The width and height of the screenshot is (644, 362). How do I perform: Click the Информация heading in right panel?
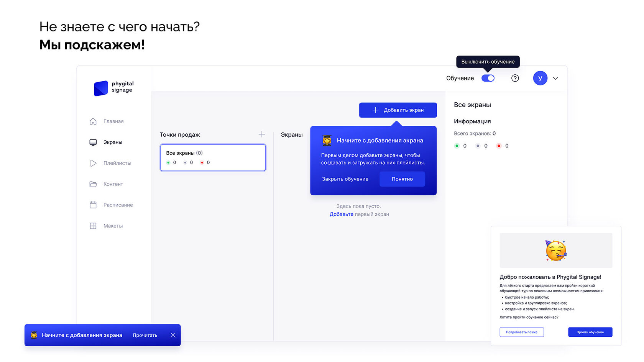click(472, 121)
